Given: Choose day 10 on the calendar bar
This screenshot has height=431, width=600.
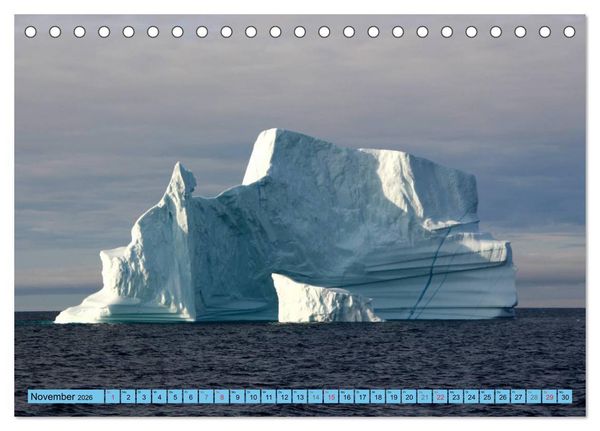Looking at the screenshot, I should [x=253, y=397].
